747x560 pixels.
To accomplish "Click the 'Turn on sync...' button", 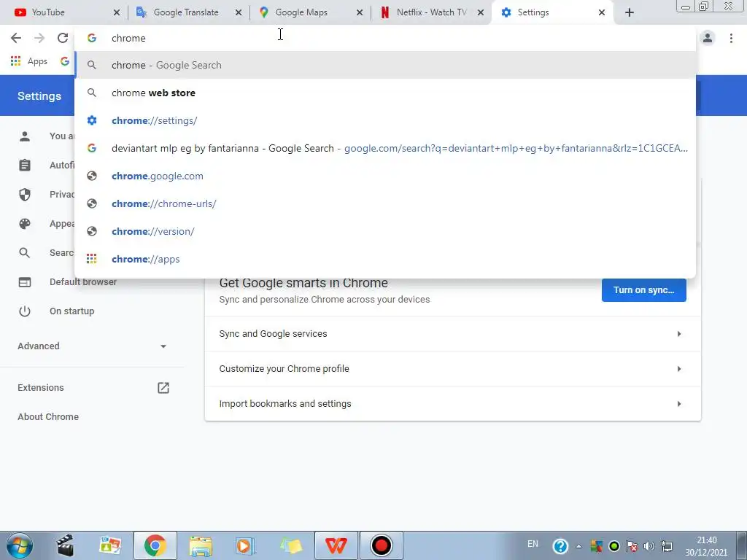I will [x=643, y=290].
